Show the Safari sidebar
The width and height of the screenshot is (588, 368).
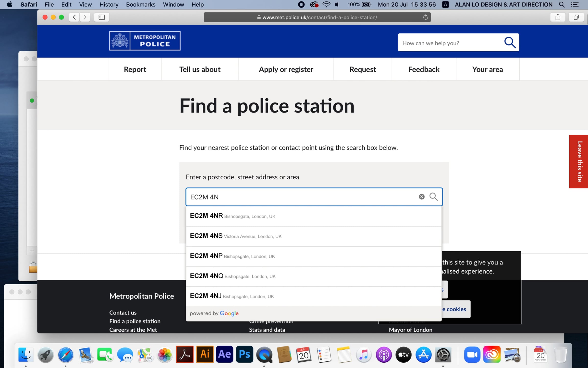102,17
